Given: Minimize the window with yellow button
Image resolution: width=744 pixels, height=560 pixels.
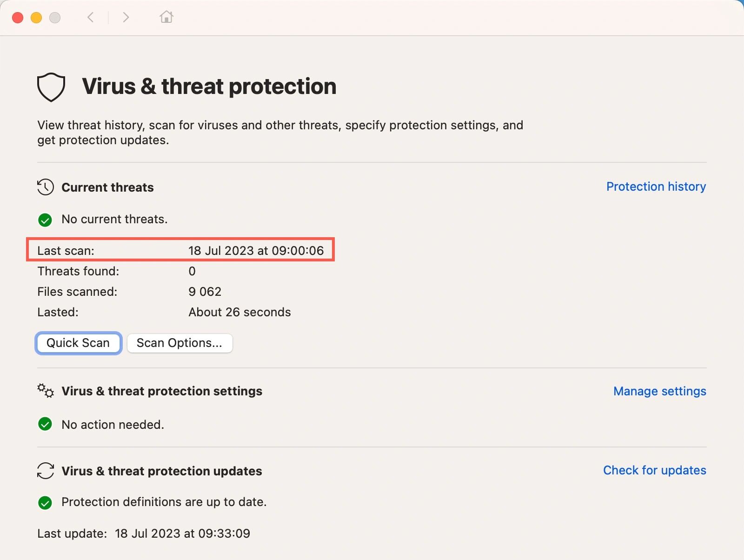Looking at the screenshot, I should click(x=36, y=18).
